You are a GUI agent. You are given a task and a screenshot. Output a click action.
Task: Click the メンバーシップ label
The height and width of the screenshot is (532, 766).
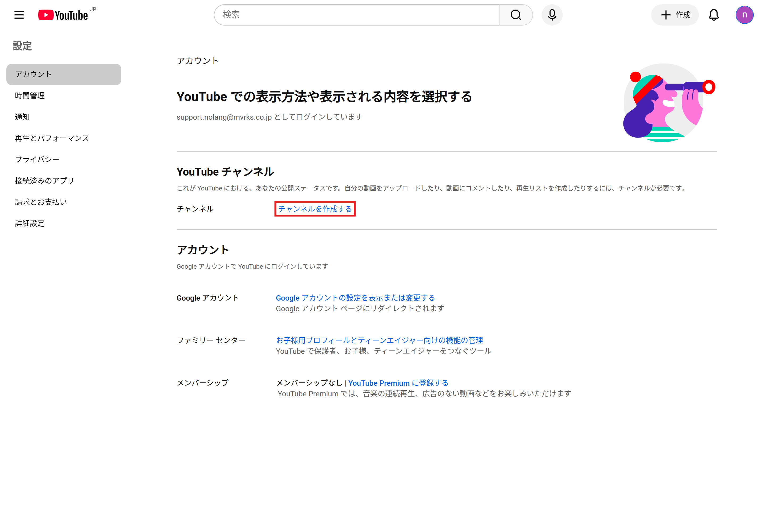tap(203, 383)
